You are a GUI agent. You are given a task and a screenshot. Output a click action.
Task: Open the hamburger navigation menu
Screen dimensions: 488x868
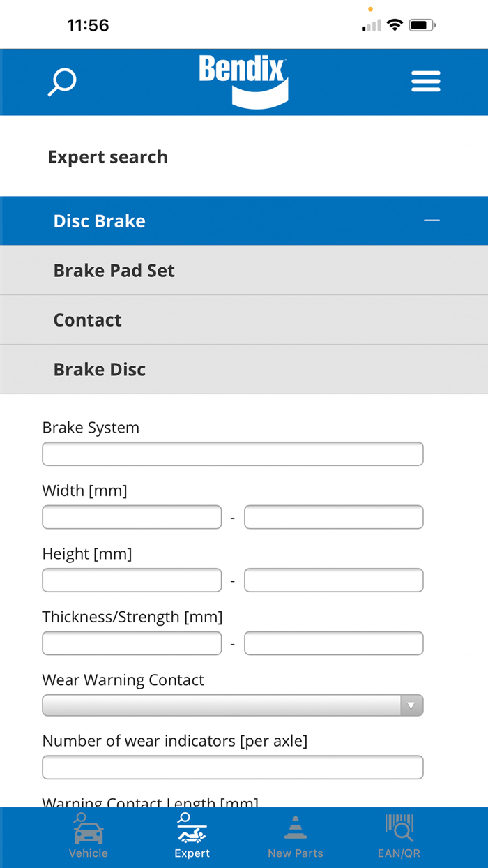(x=426, y=81)
